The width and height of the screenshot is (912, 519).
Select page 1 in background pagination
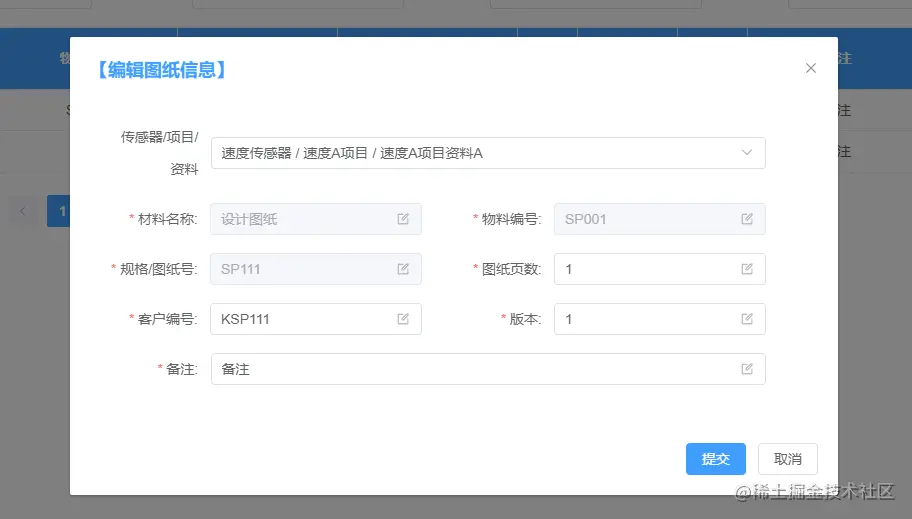point(59,211)
